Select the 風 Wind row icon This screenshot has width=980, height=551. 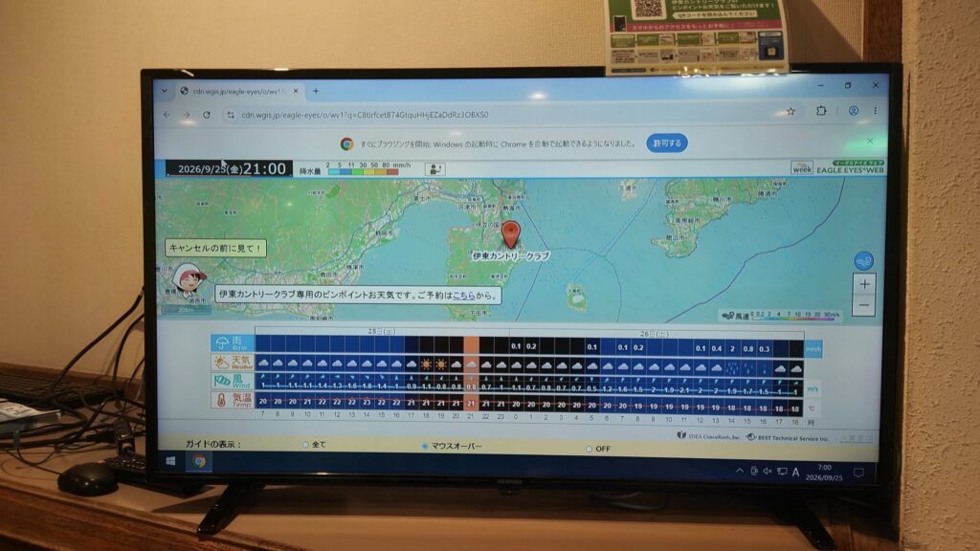(x=233, y=381)
